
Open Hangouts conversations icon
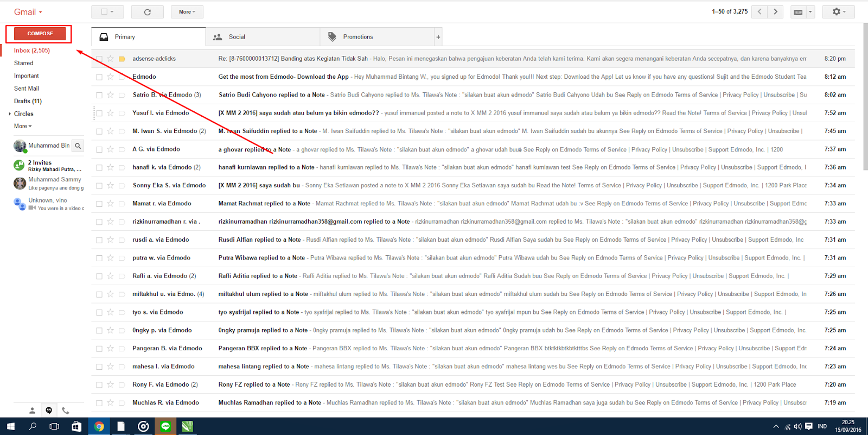coord(49,411)
